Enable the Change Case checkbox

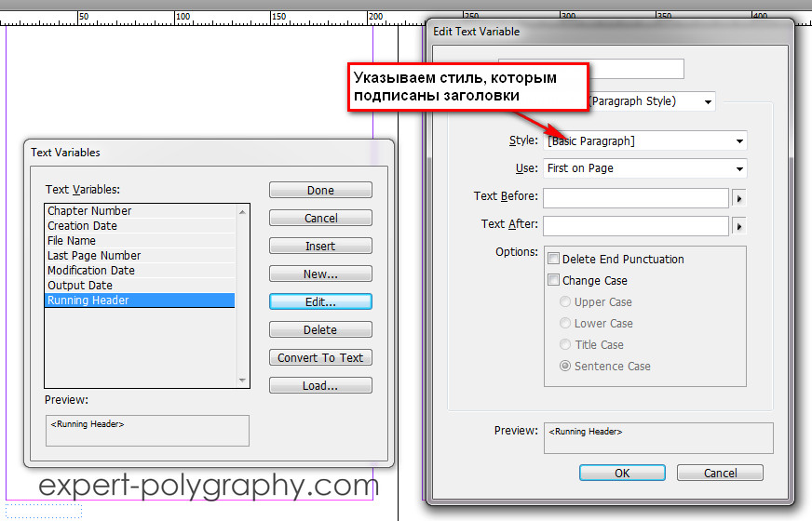click(553, 280)
